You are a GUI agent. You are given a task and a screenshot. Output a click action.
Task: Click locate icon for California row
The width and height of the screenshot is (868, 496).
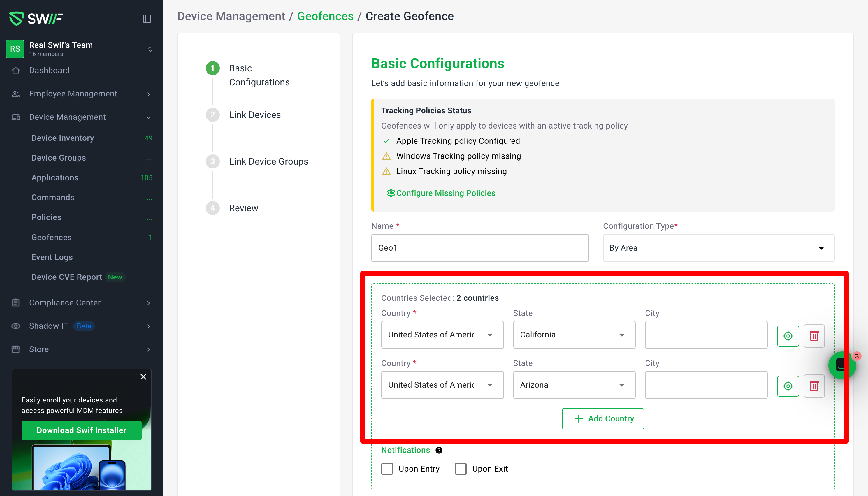(x=788, y=336)
